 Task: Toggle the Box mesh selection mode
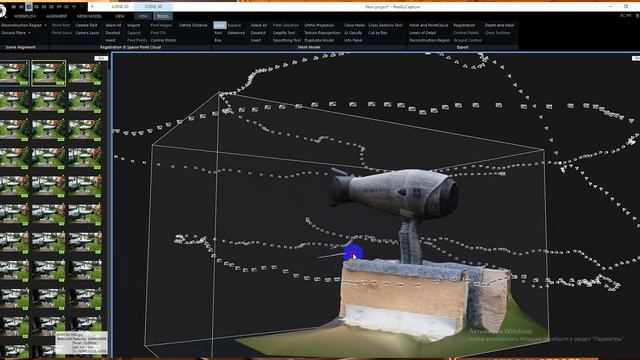pos(218,40)
